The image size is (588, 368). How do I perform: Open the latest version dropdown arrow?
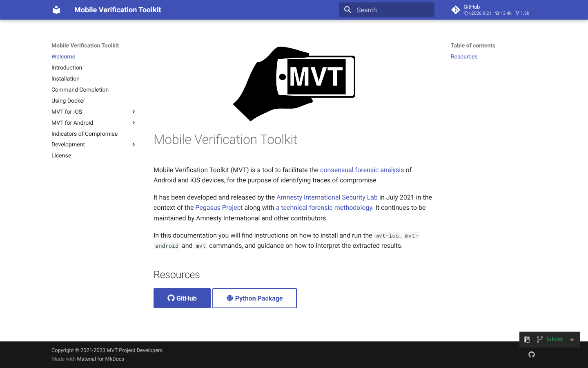572,340
